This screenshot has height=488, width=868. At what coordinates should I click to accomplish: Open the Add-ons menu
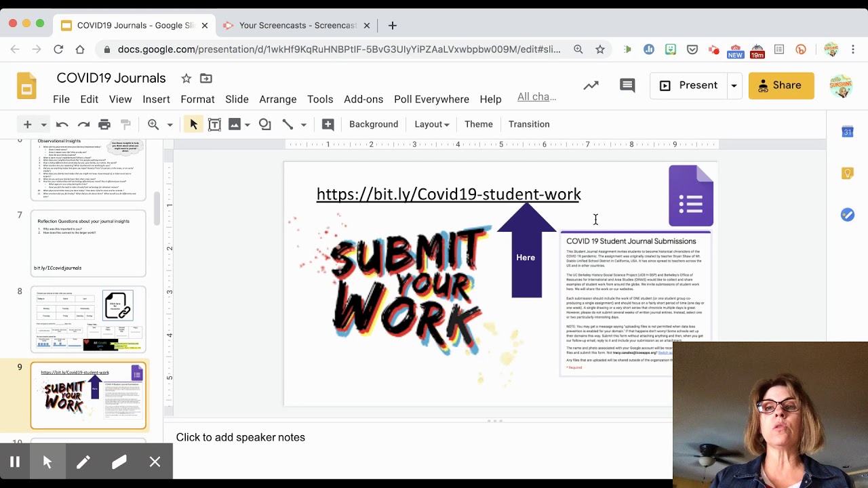363,99
